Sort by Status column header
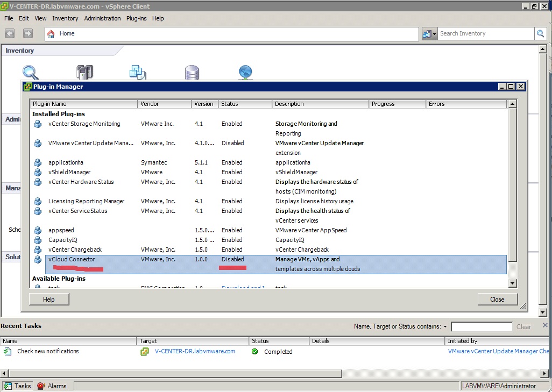This screenshot has width=552, height=392. (x=245, y=104)
